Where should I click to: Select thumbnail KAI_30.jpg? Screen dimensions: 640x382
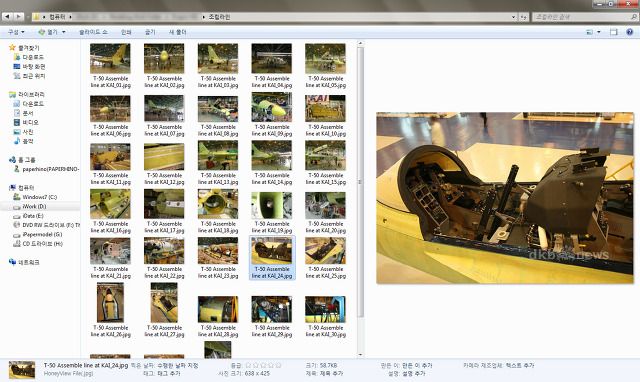coord(325,309)
